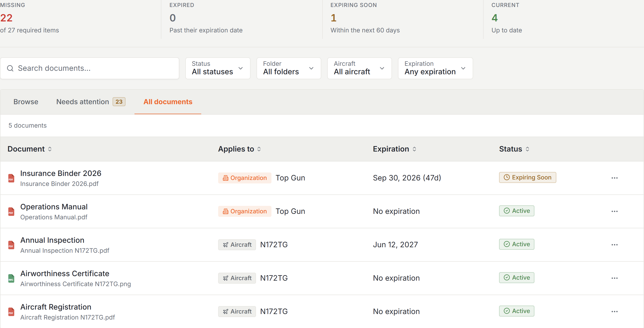
Task: Open the Operations Manual document
Action: (x=54, y=207)
